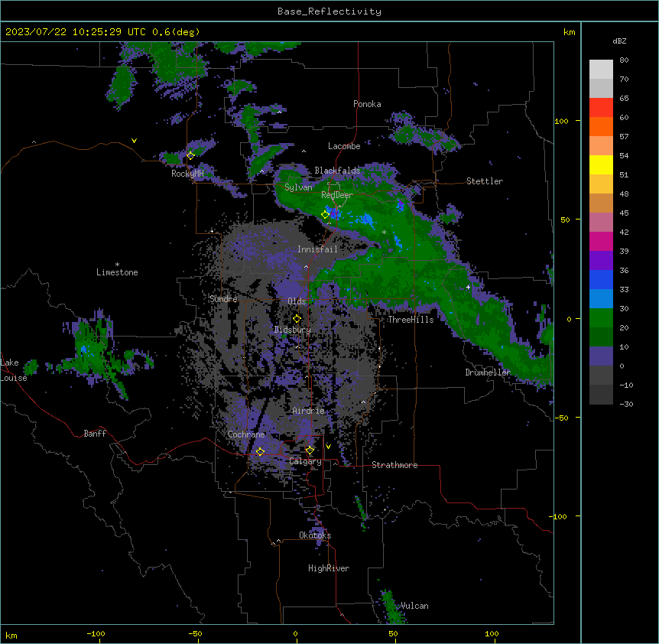This screenshot has height=644, width=659.
Task: Select the purple 36-39 dBZ legend color
Action: tap(601, 261)
